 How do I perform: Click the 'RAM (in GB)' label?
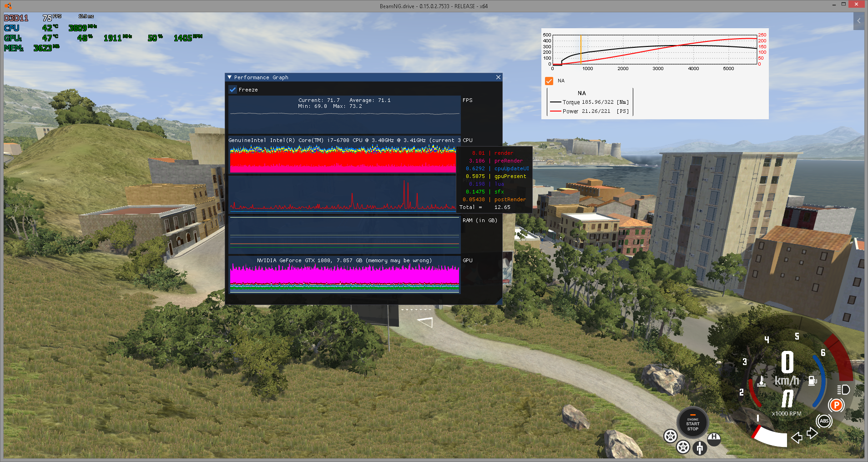click(480, 220)
